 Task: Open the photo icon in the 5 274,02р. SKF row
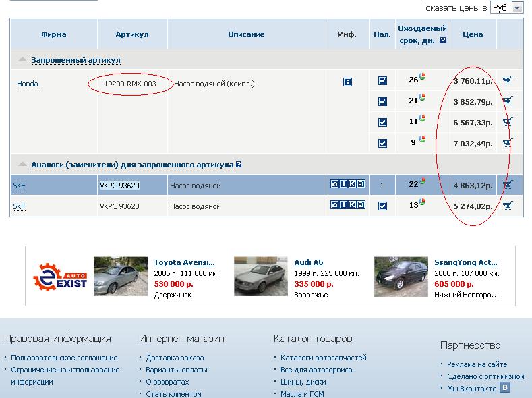335,205
